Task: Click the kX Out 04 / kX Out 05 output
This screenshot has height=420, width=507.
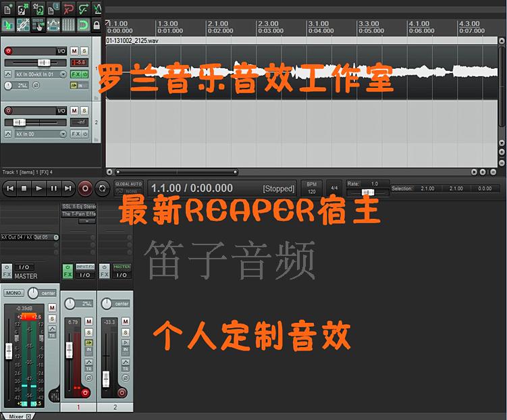Action: pyautogui.click(x=30, y=237)
